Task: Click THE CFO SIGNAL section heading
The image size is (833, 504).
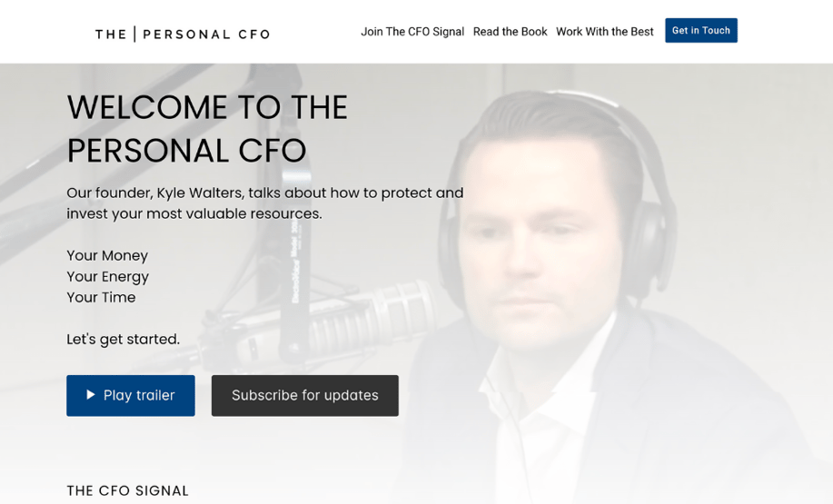Action: [127, 490]
